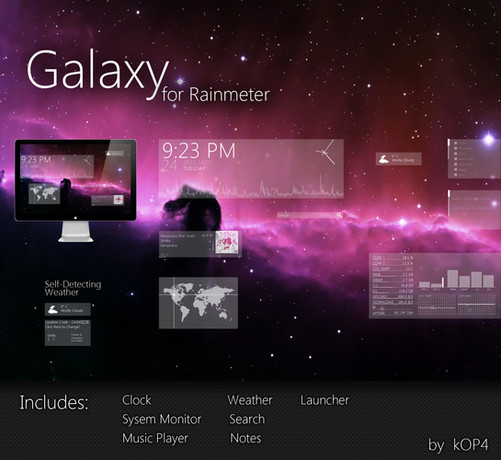Click the monitor desktop preview image
The image size is (501, 460).
[x=76, y=179]
